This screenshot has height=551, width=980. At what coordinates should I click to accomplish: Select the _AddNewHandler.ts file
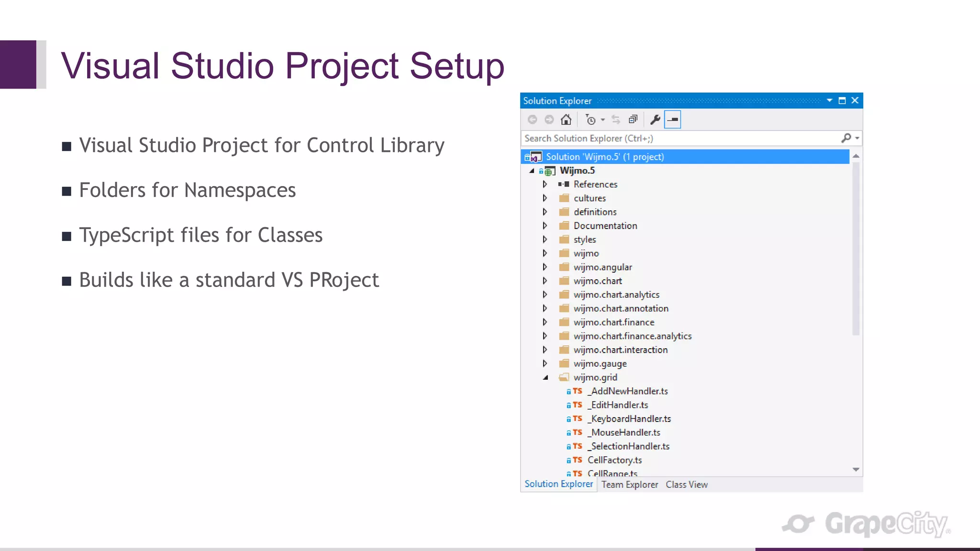coord(628,391)
